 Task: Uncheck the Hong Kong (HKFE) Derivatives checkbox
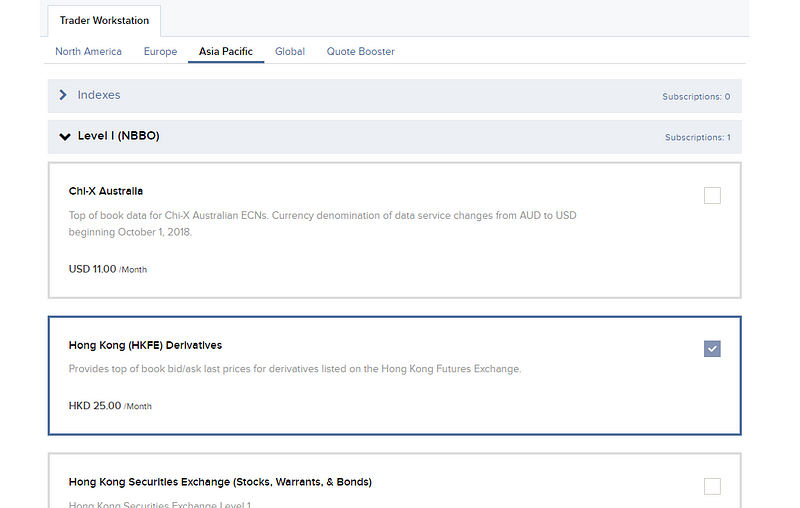712,349
